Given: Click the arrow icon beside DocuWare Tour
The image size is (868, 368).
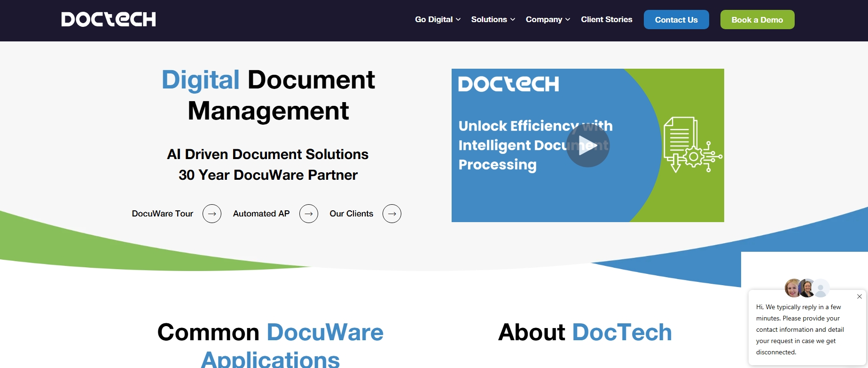Looking at the screenshot, I should coord(212,214).
